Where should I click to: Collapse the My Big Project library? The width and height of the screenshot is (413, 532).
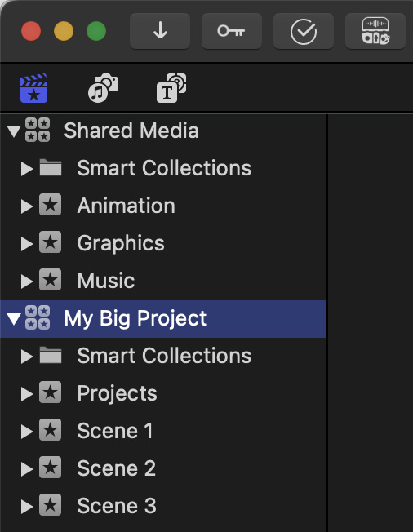pos(14,318)
